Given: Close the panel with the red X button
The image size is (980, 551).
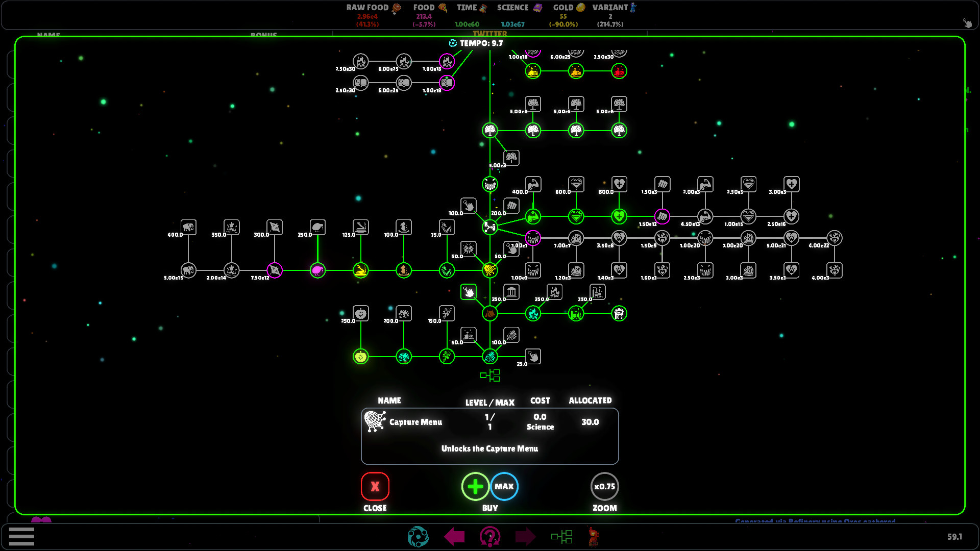Looking at the screenshot, I should coord(375,486).
